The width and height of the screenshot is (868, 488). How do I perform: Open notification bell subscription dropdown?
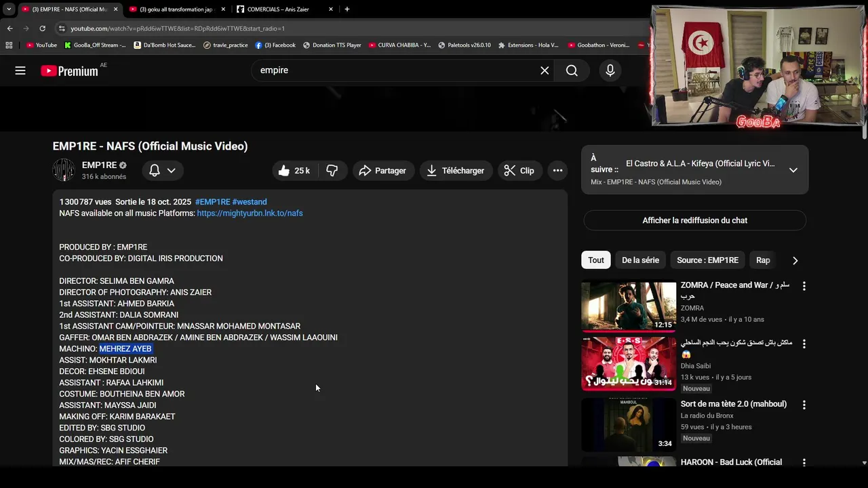click(x=163, y=171)
